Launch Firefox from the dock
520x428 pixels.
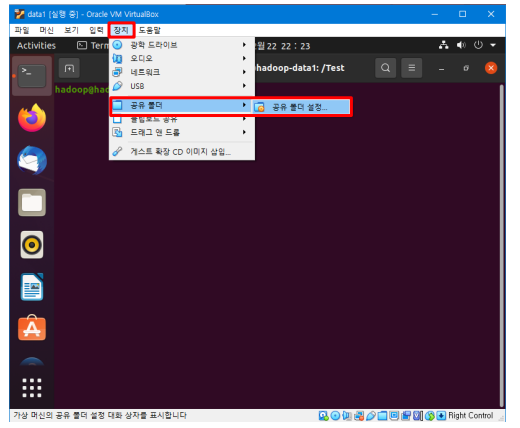pyautogui.click(x=32, y=118)
